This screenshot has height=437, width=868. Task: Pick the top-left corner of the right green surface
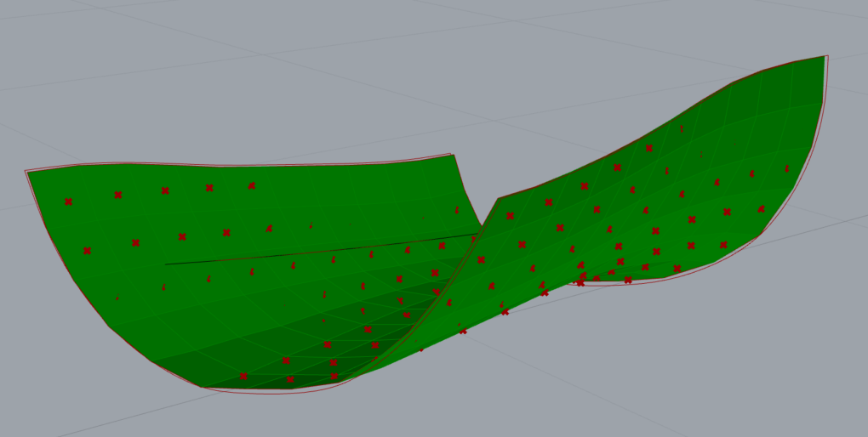click(x=499, y=200)
